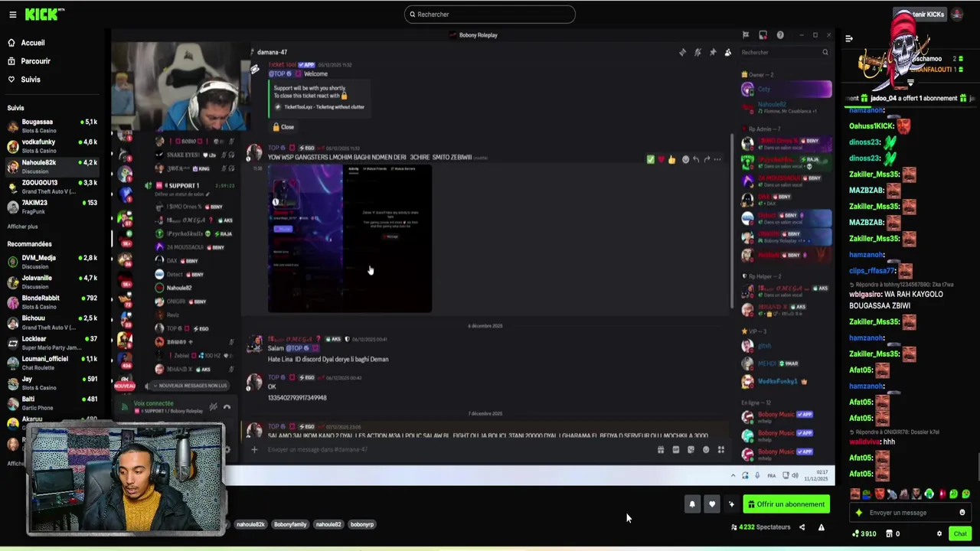
Task: Click 4232 Spectateurs viewer count
Action: (x=760, y=527)
